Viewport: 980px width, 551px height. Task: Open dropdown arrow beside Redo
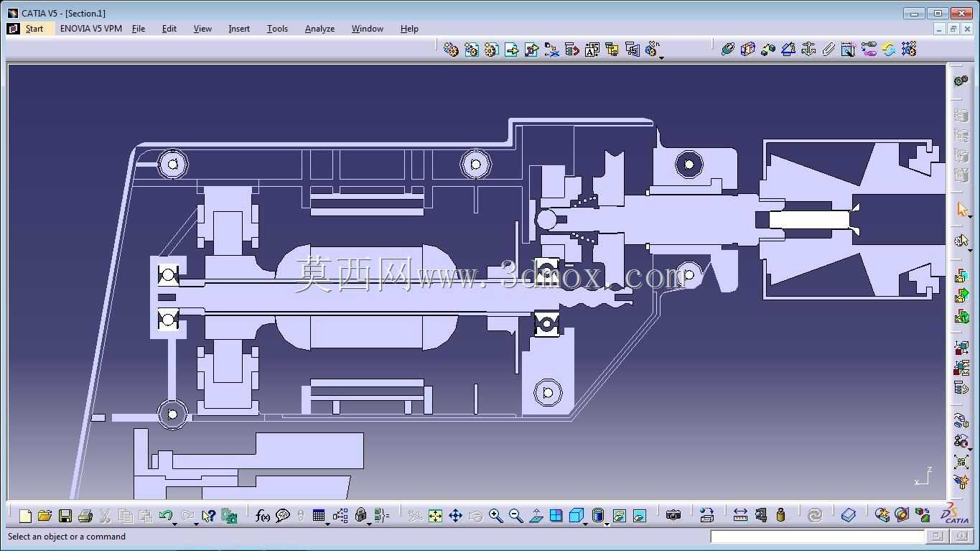click(196, 524)
